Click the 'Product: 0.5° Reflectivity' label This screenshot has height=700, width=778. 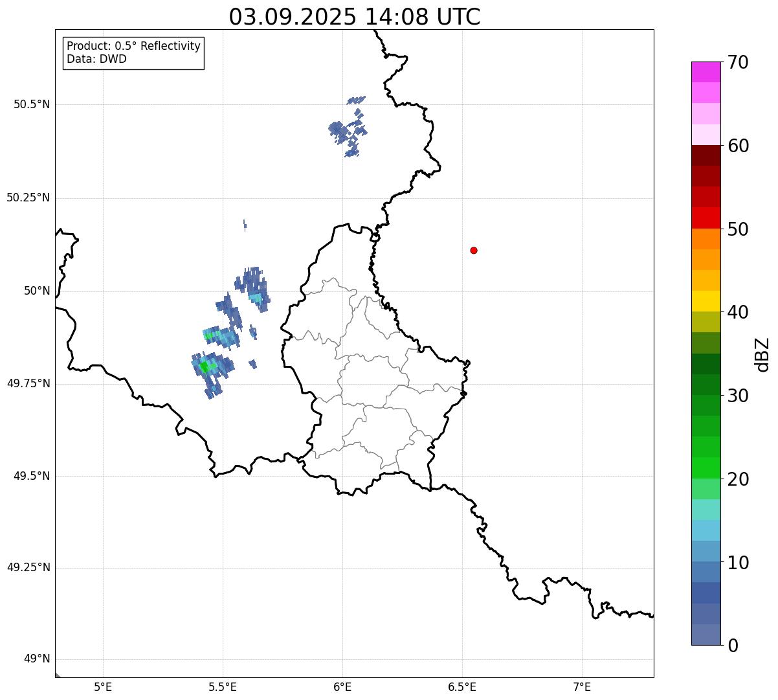tap(134, 47)
